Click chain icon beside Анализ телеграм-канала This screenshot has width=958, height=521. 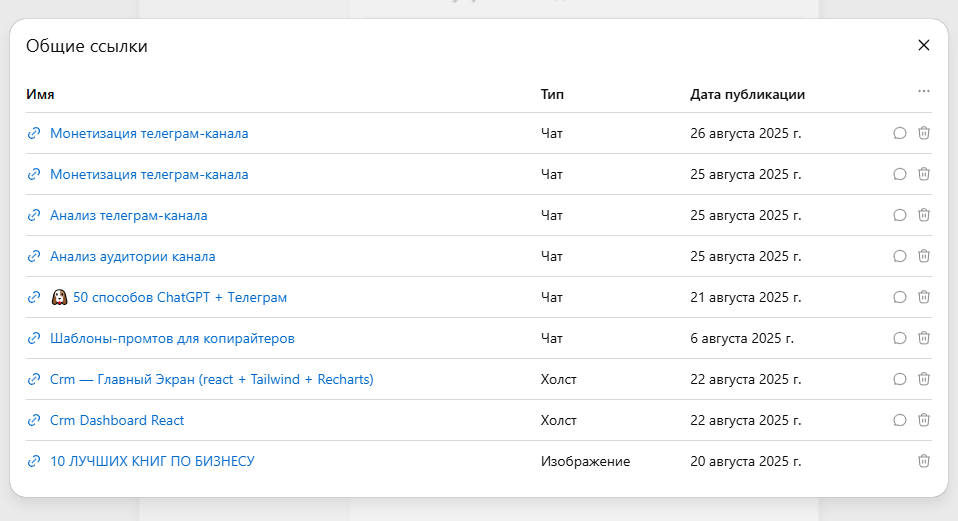pyautogui.click(x=34, y=215)
